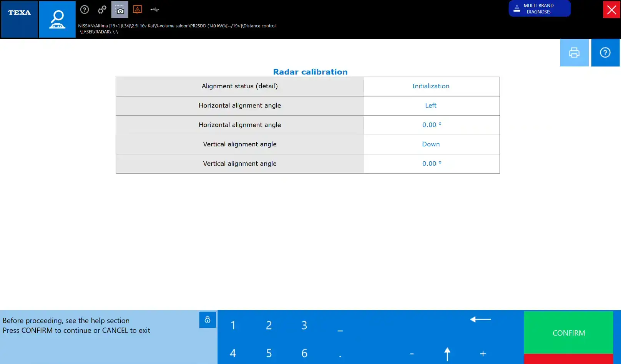The height and width of the screenshot is (364, 621).
Task: Click the Alignment status (detail) row label
Action: click(x=240, y=86)
